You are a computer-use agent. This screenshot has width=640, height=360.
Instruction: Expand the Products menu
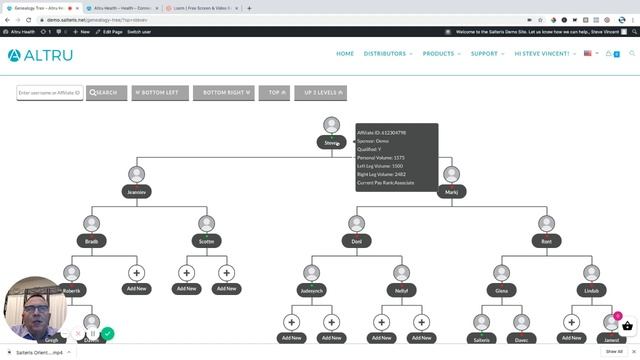click(x=441, y=53)
